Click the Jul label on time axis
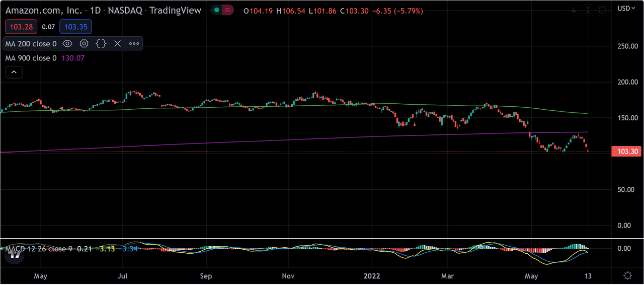Screen dimensions: 644x285 pyautogui.click(x=122, y=276)
